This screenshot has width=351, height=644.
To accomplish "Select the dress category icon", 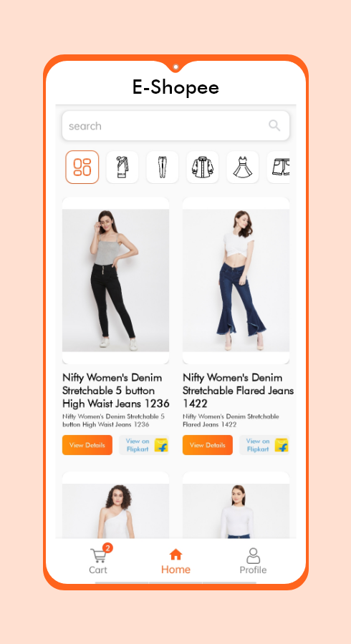I will click(x=243, y=167).
